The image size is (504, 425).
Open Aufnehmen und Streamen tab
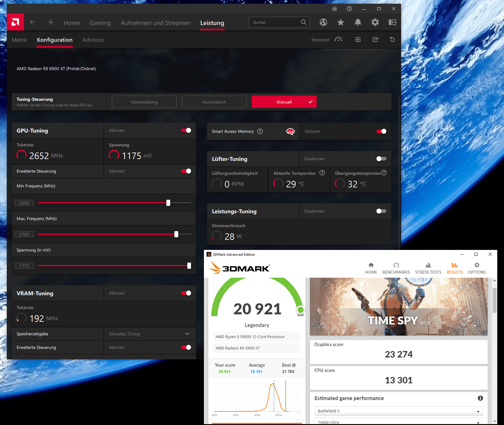coord(156,23)
